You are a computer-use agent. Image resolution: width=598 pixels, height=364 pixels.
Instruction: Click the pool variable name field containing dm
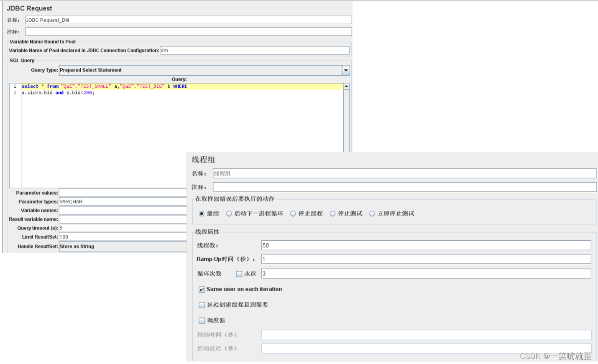tap(254, 51)
